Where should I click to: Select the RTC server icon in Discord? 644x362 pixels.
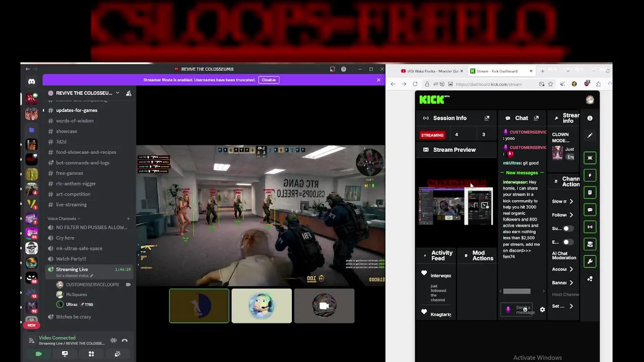point(32,98)
